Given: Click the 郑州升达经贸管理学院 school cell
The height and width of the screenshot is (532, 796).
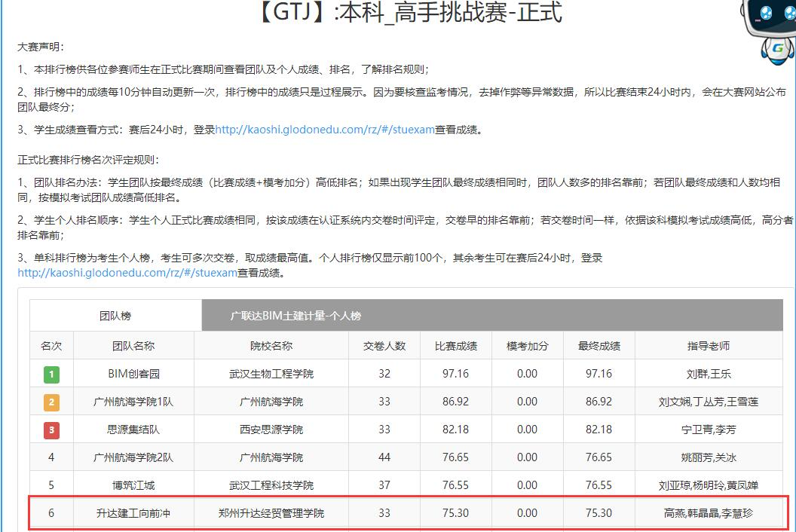Looking at the screenshot, I should (x=271, y=513).
